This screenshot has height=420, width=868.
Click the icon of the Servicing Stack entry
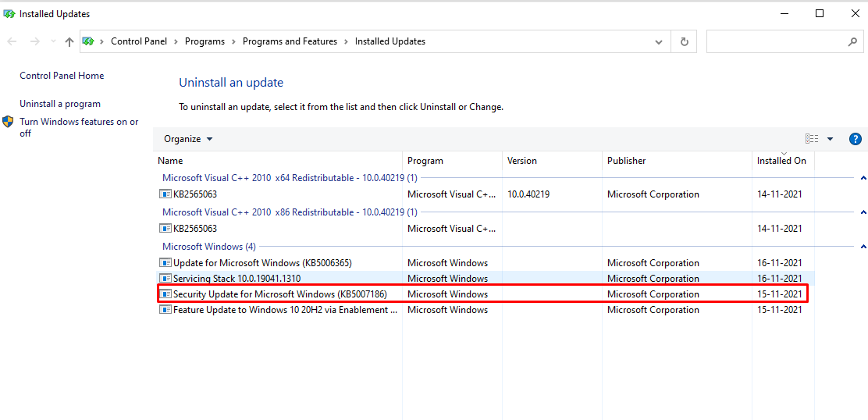click(165, 279)
